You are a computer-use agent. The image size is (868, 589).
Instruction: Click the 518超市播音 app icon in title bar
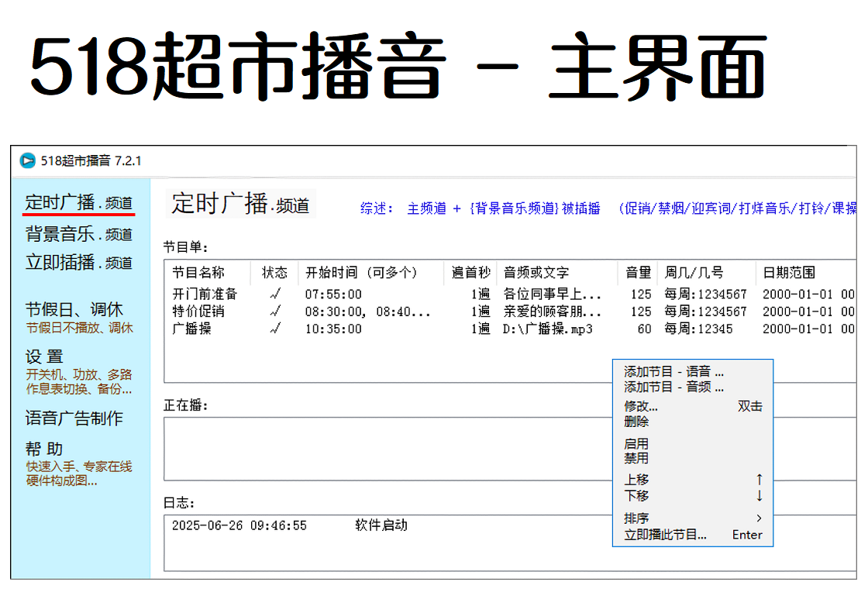pos(28,161)
